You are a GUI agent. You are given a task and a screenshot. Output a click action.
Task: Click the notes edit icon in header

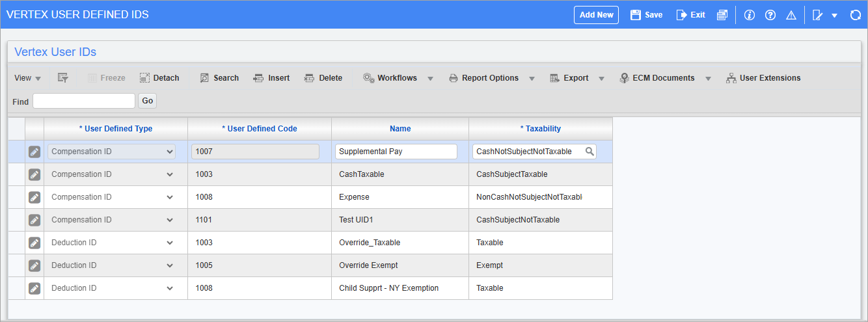click(818, 15)
